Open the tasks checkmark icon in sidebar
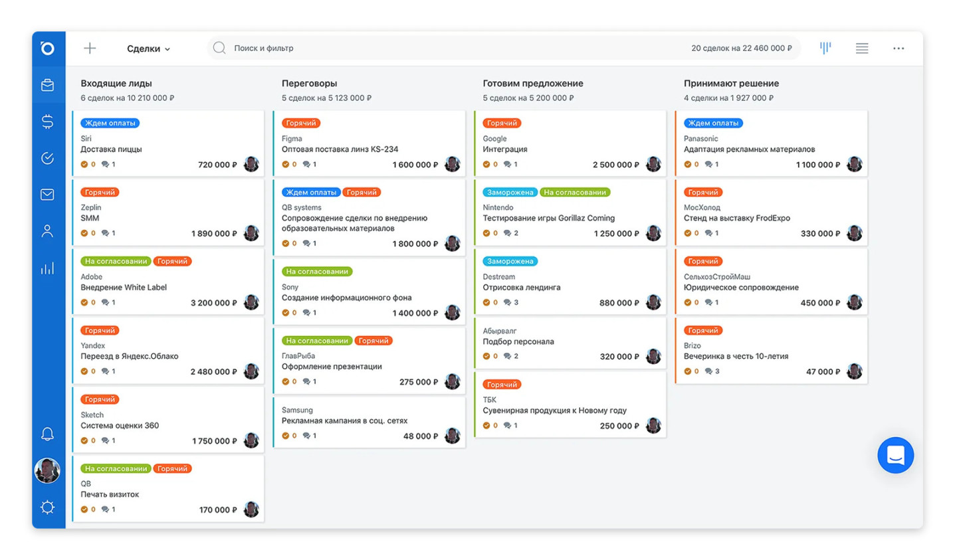Screen dimensions: 957x560 click(47, 158)
